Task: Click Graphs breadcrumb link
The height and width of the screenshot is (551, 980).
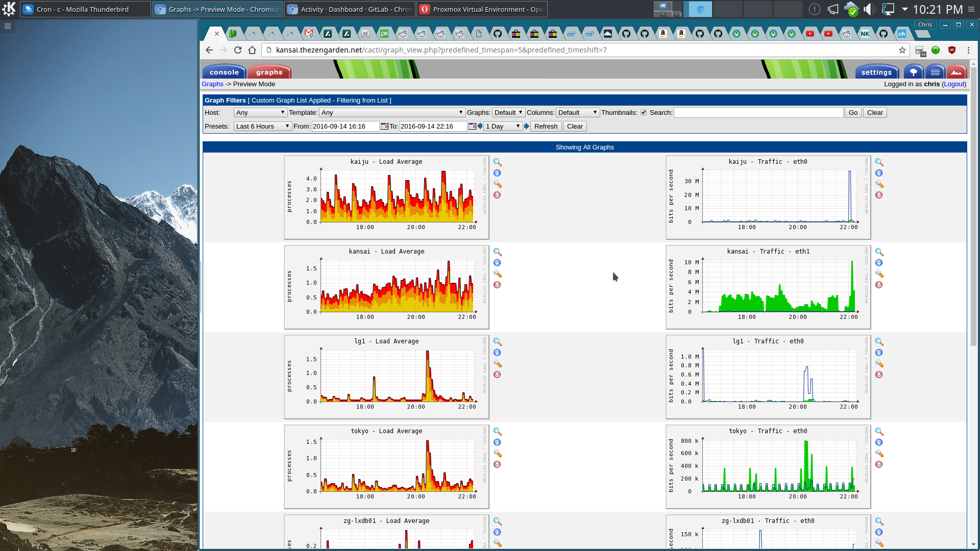Action: (x=212, y=84)
